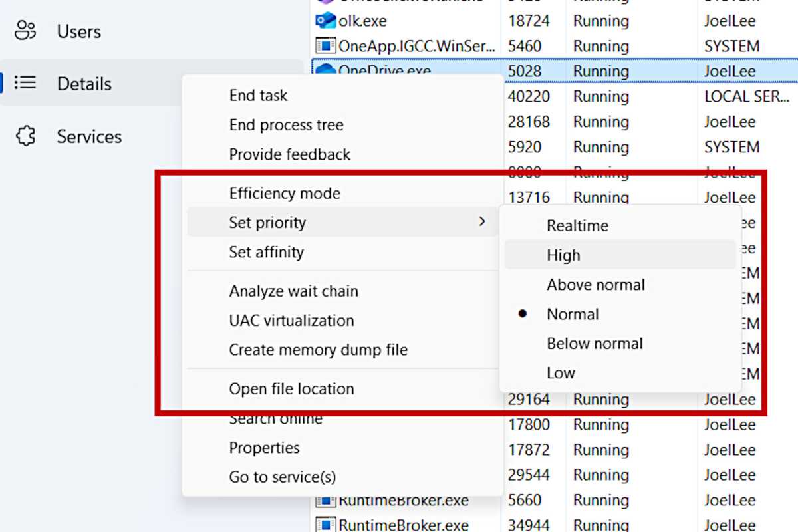
Task: Click the olk.exe Outlook process icon
Action: (325, 21)
